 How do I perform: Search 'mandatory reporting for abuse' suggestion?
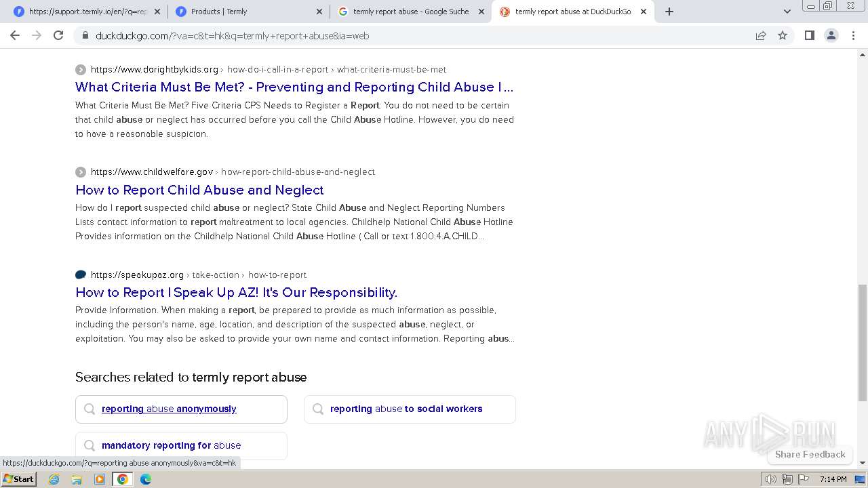pyautogui.click(x=181, y=445)
